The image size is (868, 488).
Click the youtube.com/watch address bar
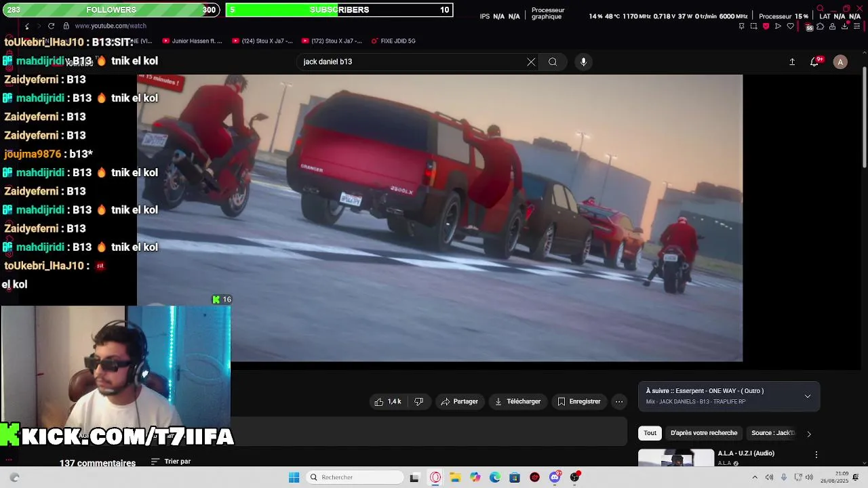(x=111, y=26)
